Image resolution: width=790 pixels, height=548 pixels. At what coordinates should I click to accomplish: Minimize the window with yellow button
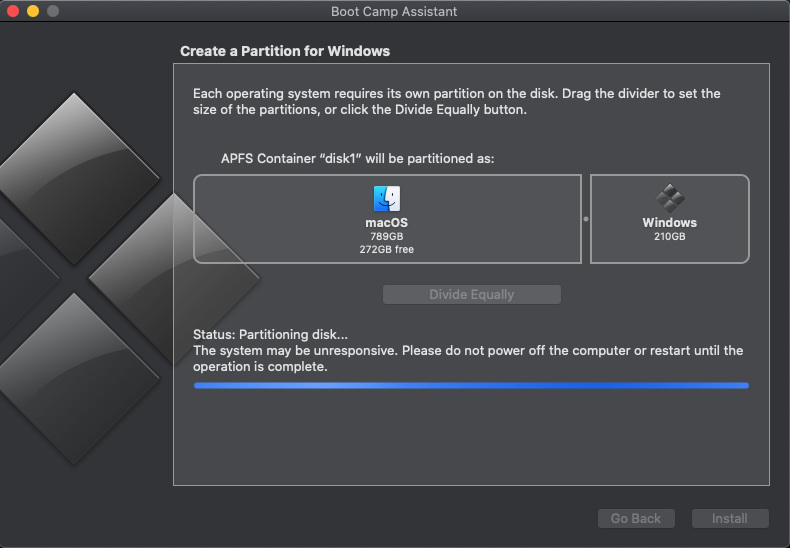(x=33, y=11)
